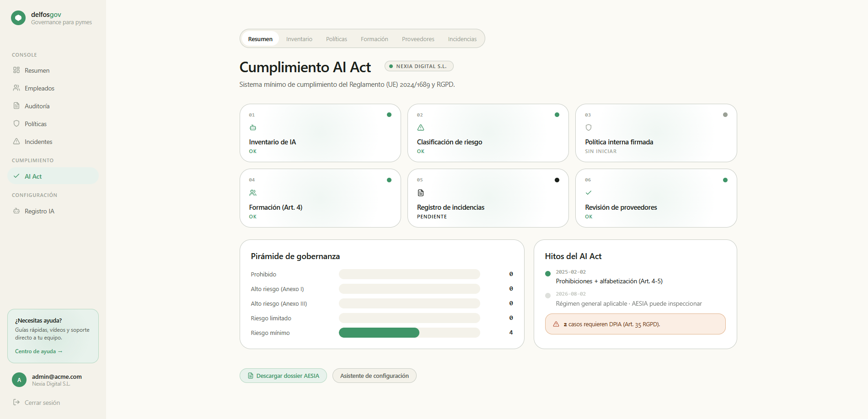Click the AI Act checkmark icon
The height and width of the screenshot is (419, 868).
[16, 176]
